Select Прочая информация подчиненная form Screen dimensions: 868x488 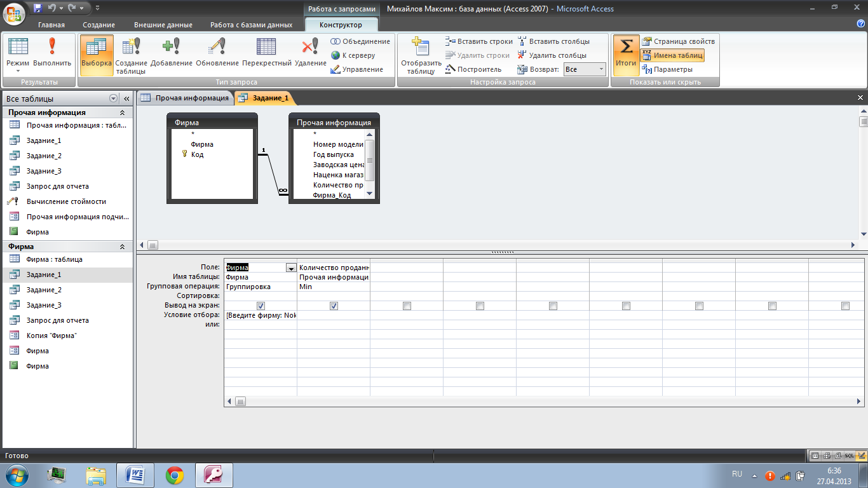67,217
